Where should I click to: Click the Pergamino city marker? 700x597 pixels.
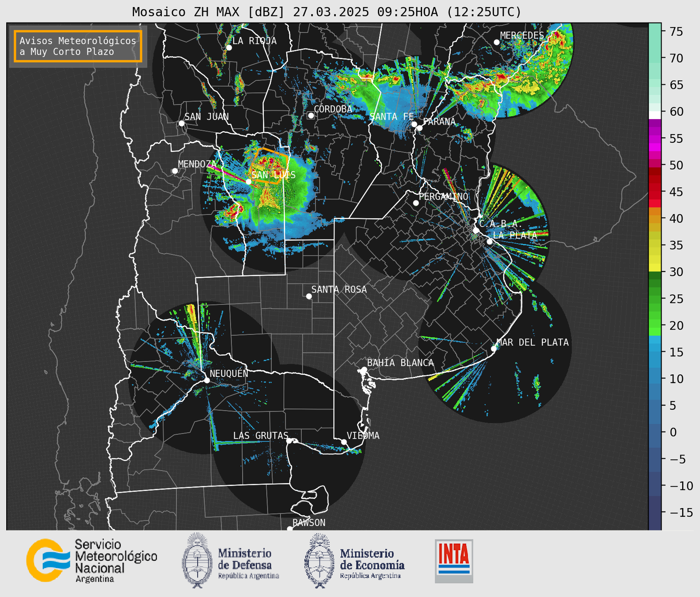click(x=416, y=203)
